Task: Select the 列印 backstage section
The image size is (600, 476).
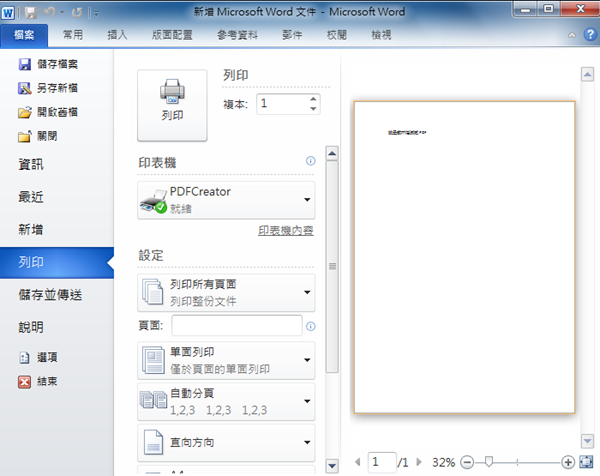Action: (x=57, y=262)
